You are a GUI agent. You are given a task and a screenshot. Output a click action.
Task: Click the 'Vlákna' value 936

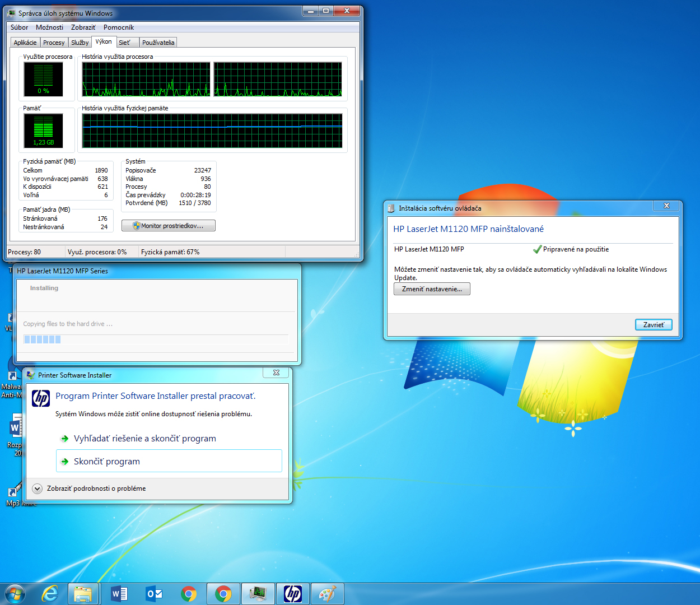(206, 179)
